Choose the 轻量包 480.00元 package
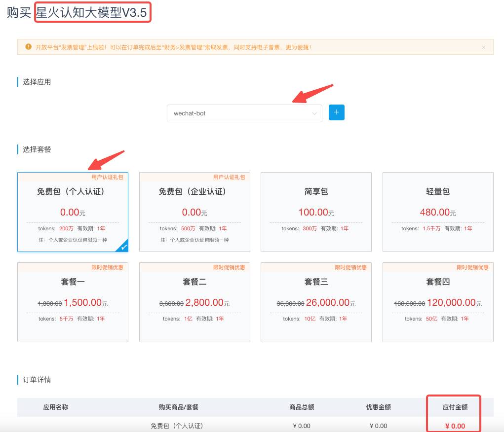The height and width of the screenshot is (432, 504). 438,212
